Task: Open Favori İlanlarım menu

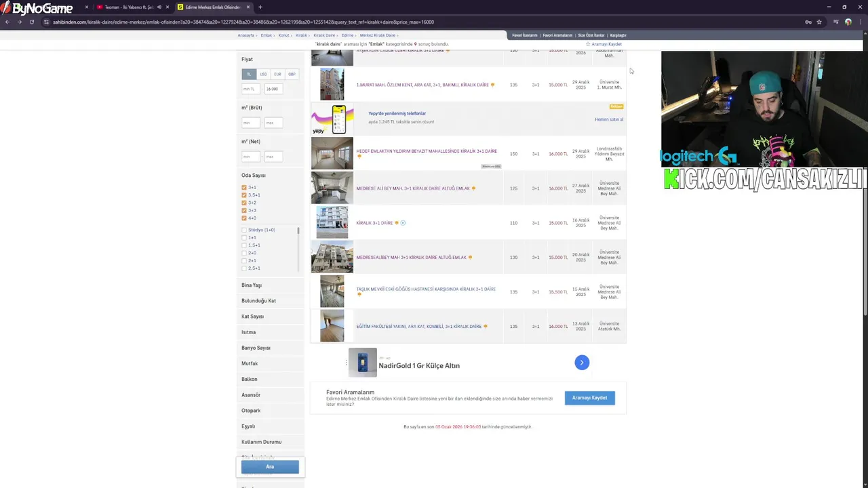Action: 524,35
